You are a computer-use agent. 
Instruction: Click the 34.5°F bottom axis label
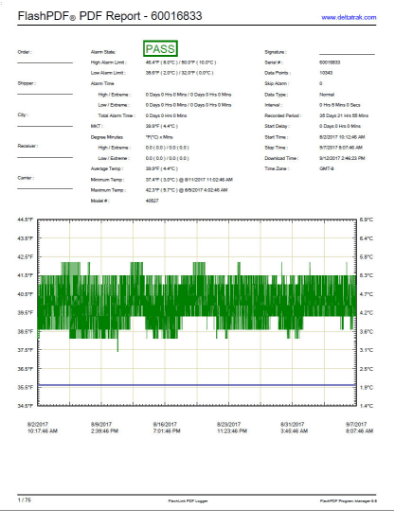(25, 406)
